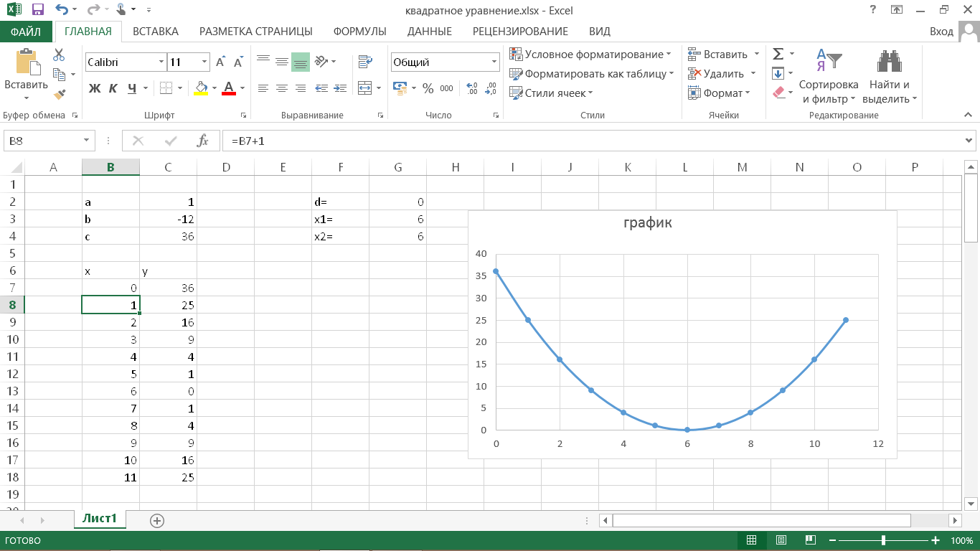The width and height of the screenshot is (980, 551).
Task: Click the Вход sign-in link
Action: pyautogui.click(x=941, y=32)
